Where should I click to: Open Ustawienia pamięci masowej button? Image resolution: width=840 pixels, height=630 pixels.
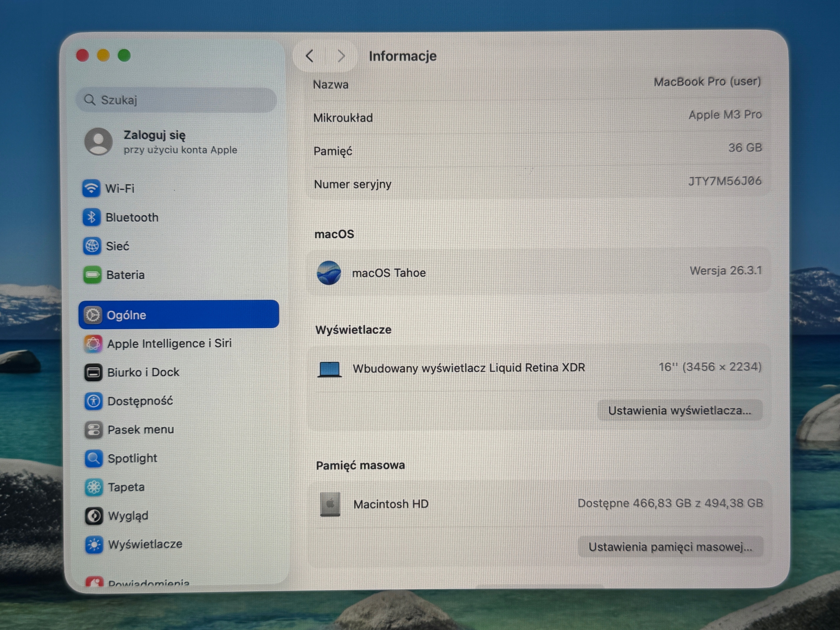670,546
